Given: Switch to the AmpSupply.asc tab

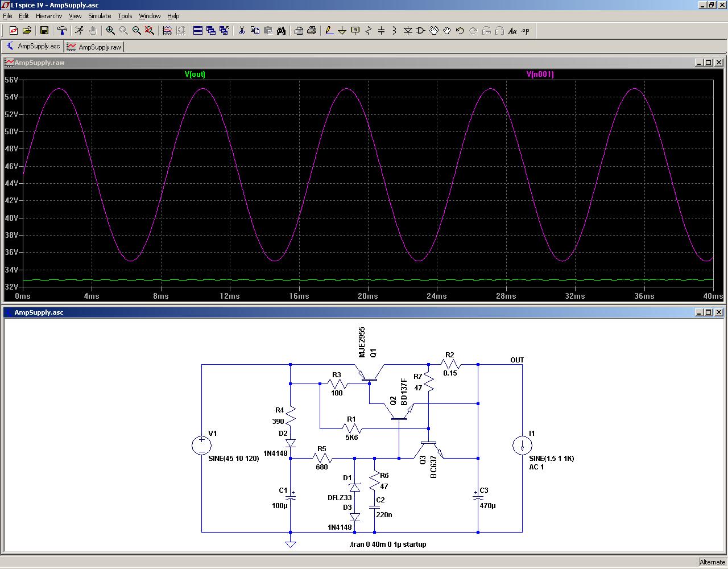Looking at the screenshot, I should click(33, 46).
